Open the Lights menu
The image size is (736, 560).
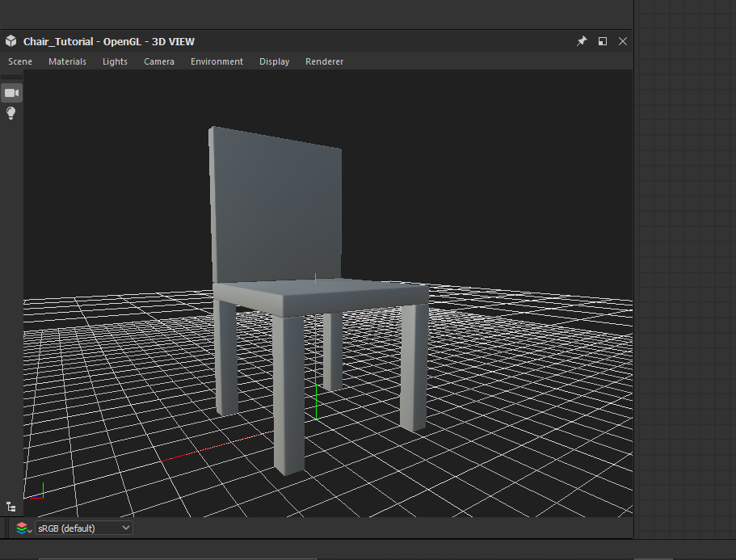pos(115,61)
